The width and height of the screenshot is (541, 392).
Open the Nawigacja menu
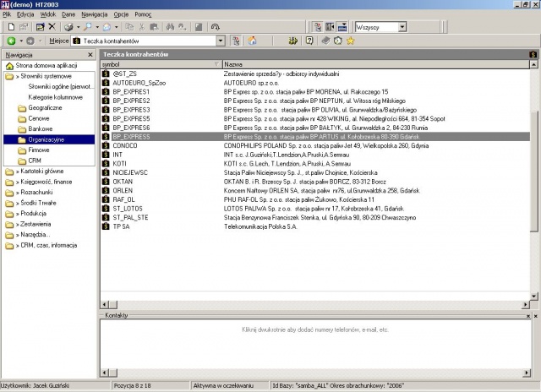95,14
